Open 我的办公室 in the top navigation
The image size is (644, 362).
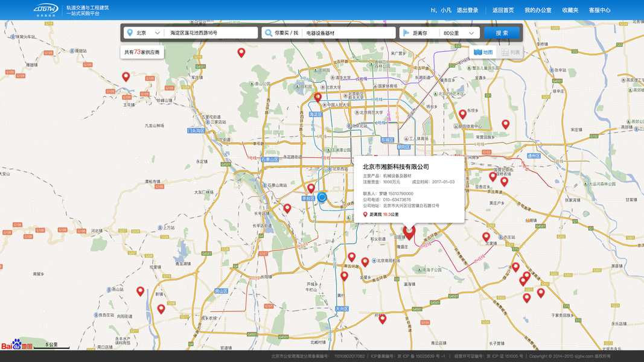[x=538, y=10]
